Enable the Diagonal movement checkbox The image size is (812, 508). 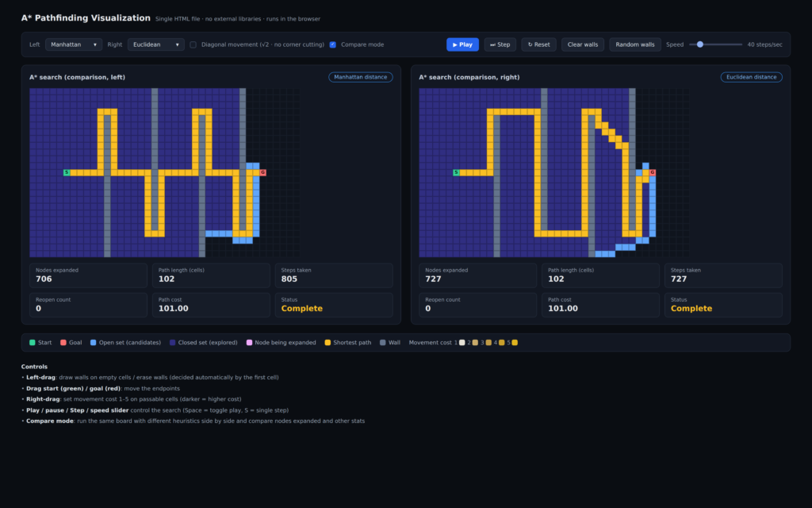point(193,44)
